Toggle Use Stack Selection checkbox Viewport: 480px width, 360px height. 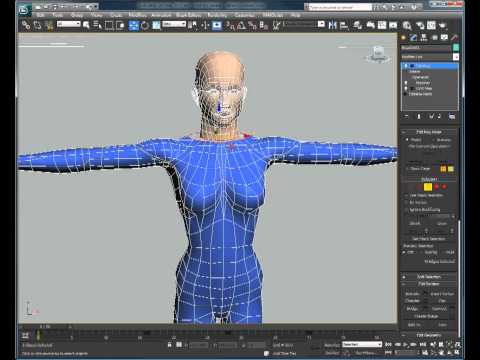[x=407, y=195]
